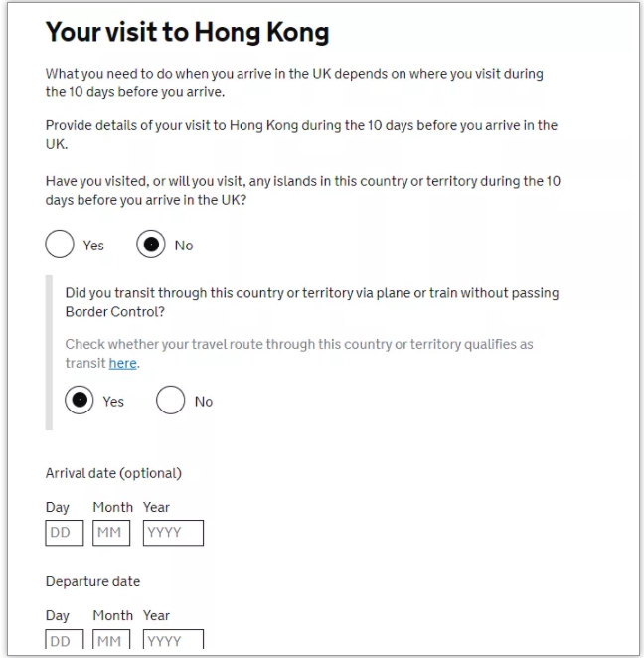Click the Year label under Arrival date
Image resolution: width=644 pixels, height=658 pixels.
pos(156,507)
